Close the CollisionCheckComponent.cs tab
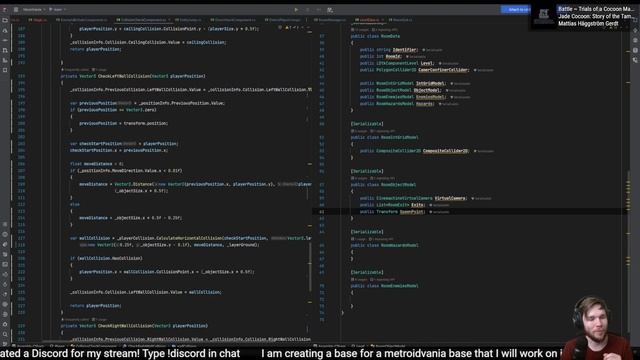The width and height of the screenshot is (640, 360). (169, 20)
